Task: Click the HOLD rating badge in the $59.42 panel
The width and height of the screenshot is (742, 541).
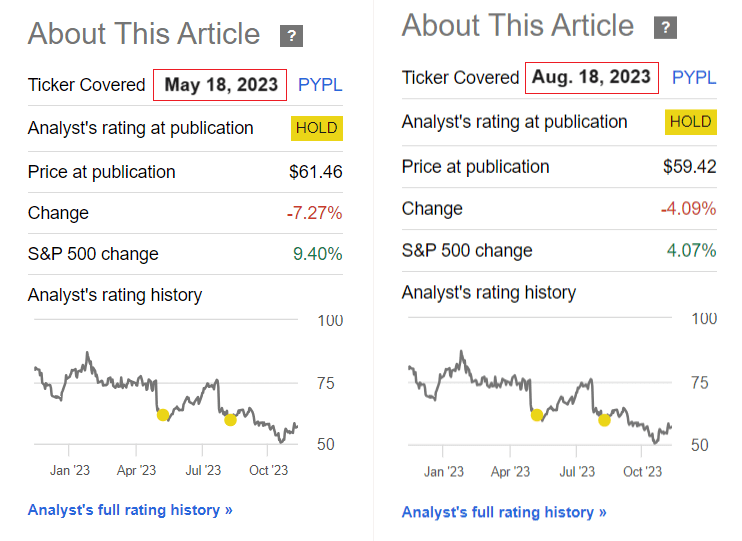Action: [x=691, y=122]
